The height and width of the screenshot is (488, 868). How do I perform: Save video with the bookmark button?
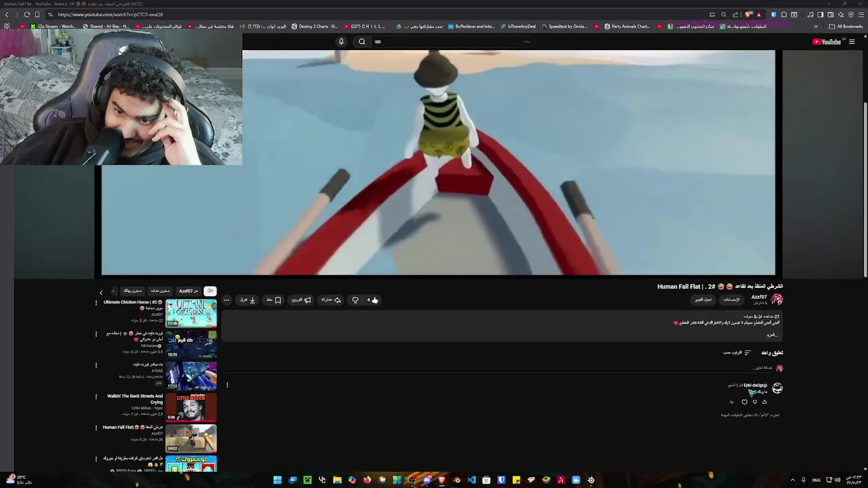click(x=274, y=300)
